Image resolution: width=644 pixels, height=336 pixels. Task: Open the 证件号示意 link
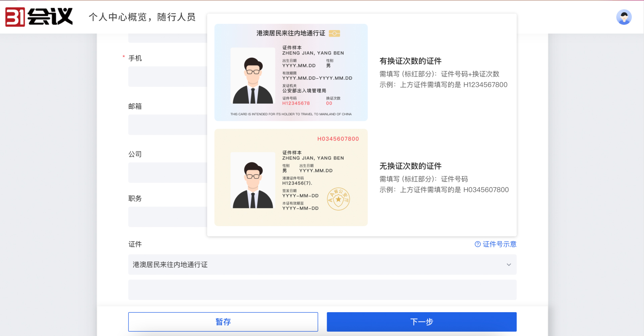499,244
